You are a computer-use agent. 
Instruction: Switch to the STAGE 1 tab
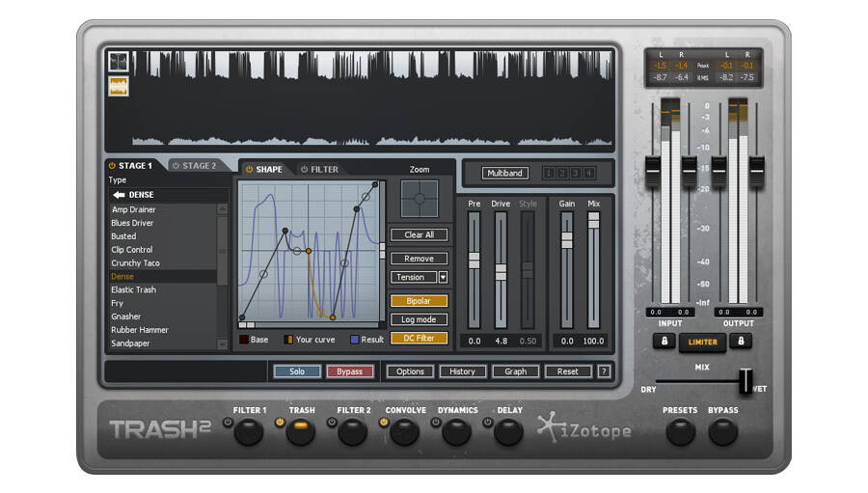pos(135,166)
